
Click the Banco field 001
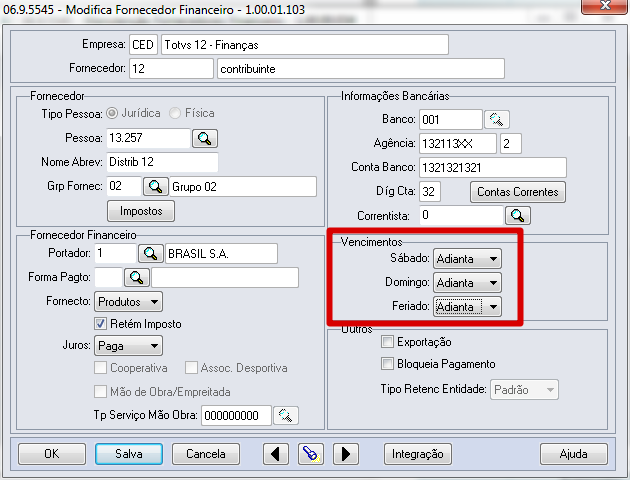(x=451, y=120)
